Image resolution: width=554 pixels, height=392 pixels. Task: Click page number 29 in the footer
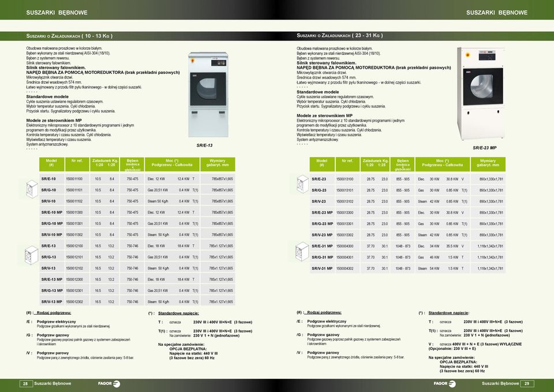pyautogui.click(x=527, y=383)
